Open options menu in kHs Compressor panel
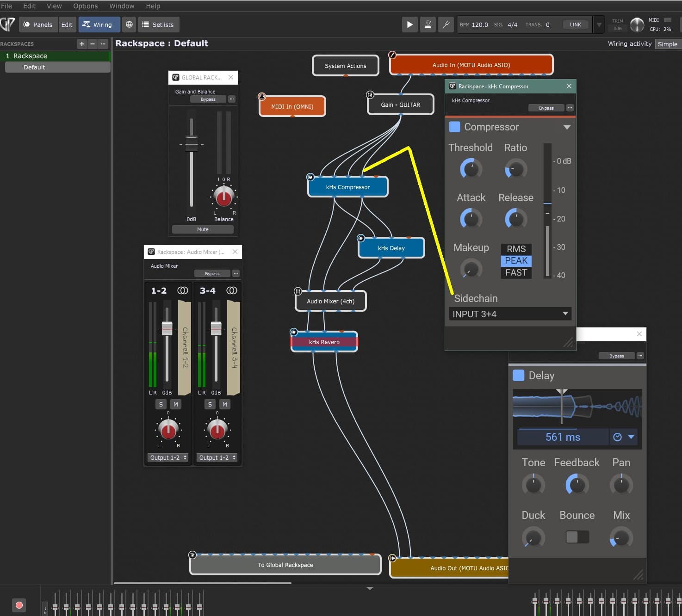This screenshot has height=616, width=682. (x=570, y=108)
